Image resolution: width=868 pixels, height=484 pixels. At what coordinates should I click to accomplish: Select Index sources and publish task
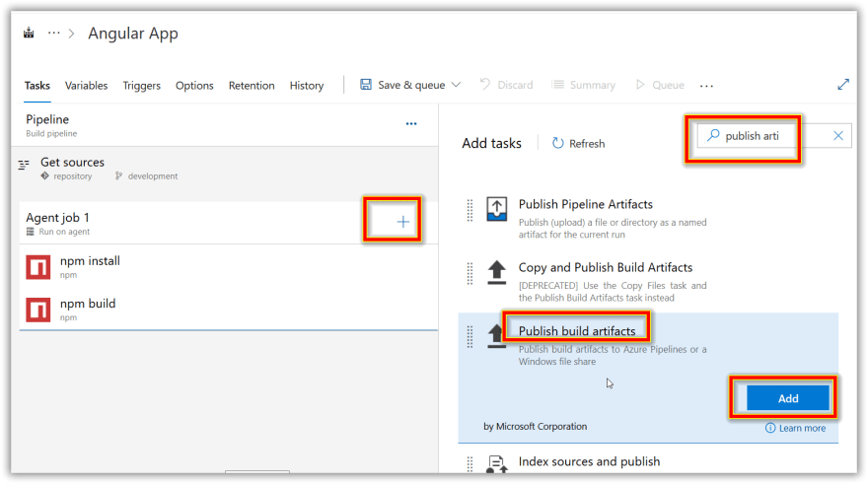(589, 461)
